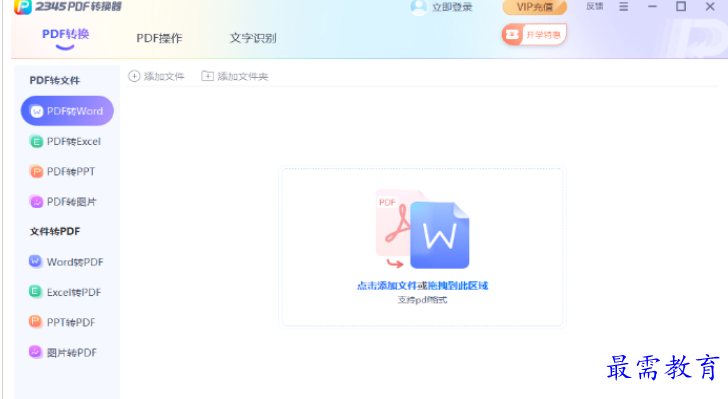The height and width of the screenshot is (399, 728).
Task: Click the Word转PDF icon
Action: pyautogui.click(x=36, y=262)
